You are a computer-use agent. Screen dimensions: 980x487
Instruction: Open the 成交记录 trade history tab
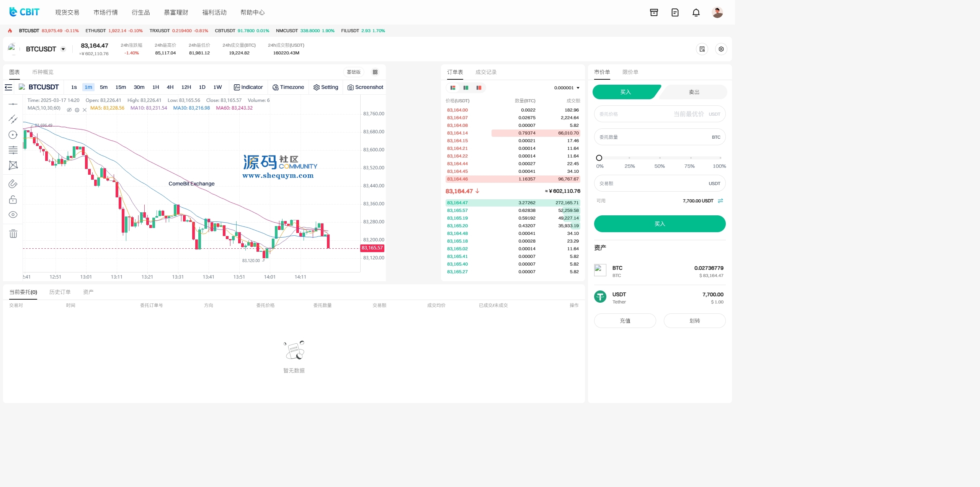coord(486,72)
